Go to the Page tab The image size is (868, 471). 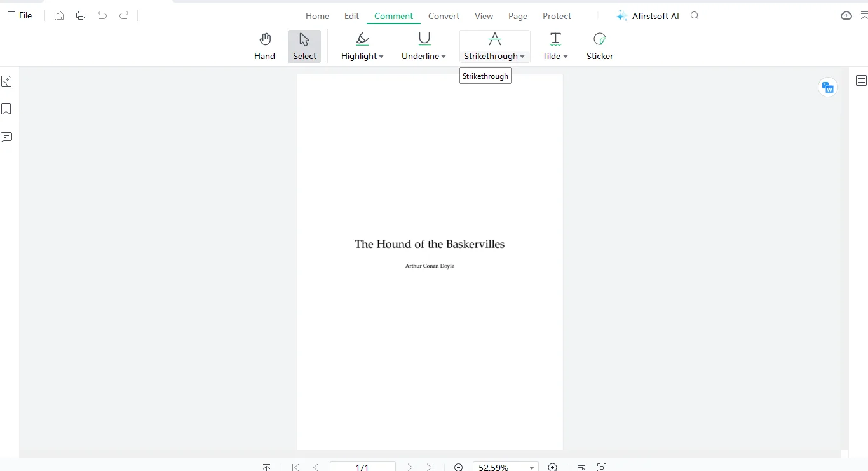pos(518,16)
